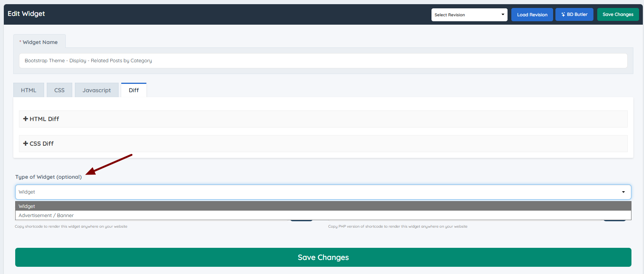Switch to the HTML tab
644x274 pixels.
[29, 90]
